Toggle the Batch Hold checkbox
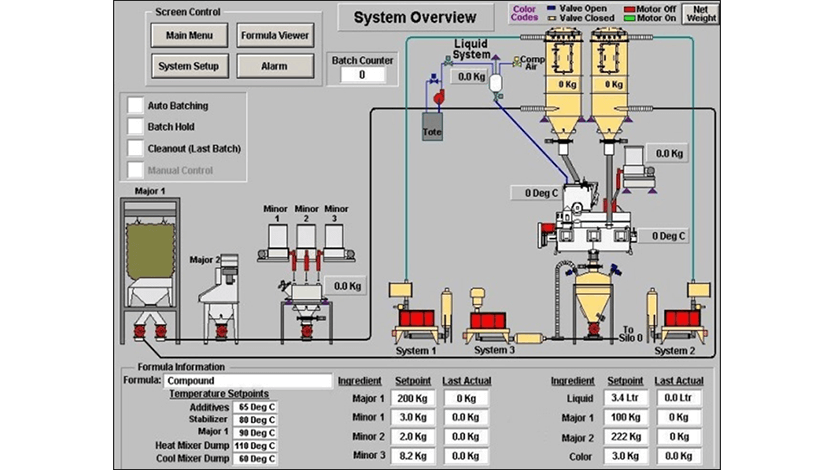 point(135,127)
